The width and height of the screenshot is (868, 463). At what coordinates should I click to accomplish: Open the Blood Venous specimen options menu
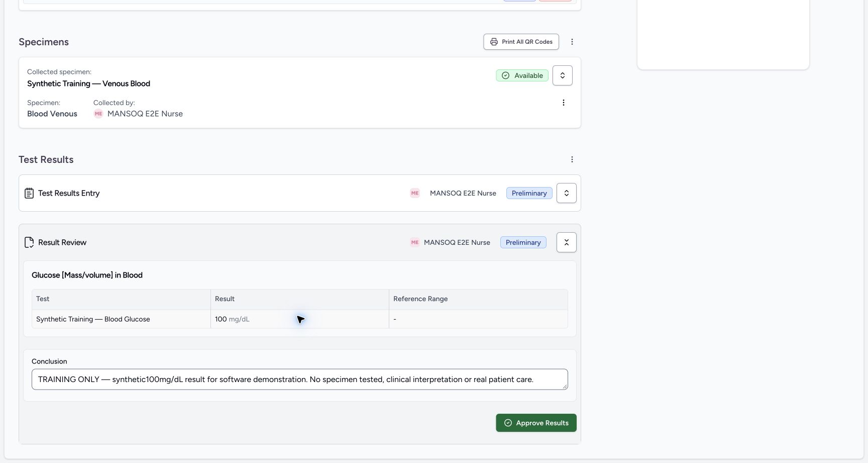click(563, 103)
